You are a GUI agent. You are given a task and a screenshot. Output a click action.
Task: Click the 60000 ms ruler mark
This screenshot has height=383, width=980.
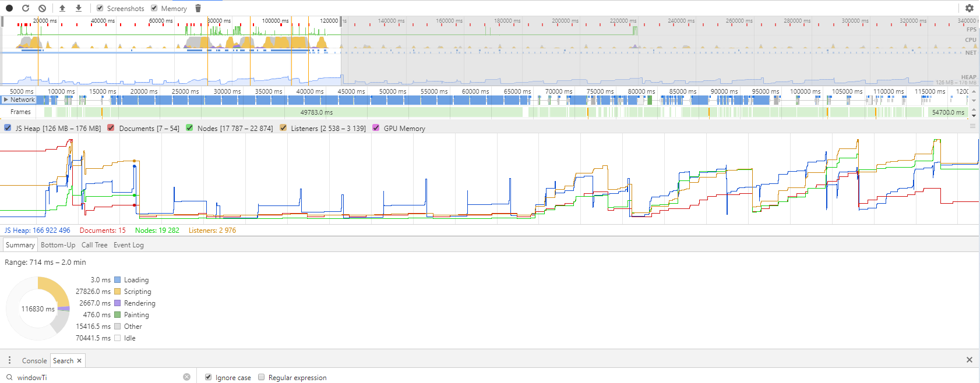475,91
